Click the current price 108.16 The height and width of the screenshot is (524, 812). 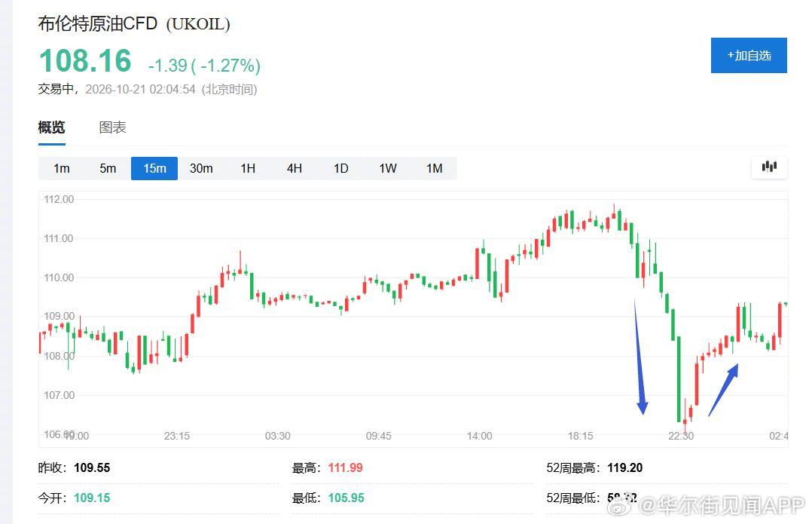85,60
